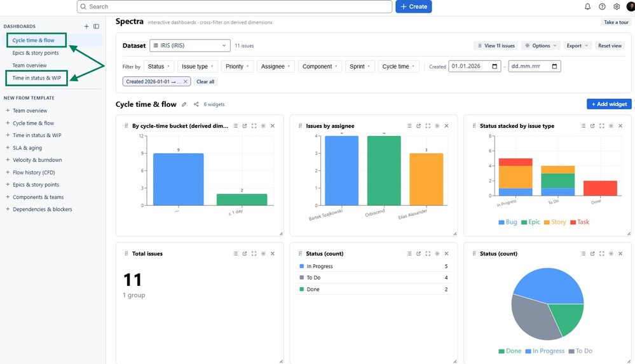The image size is (635, 364).
Task: Open the Issue type filter dropdown
Action: tap(198, 67)
